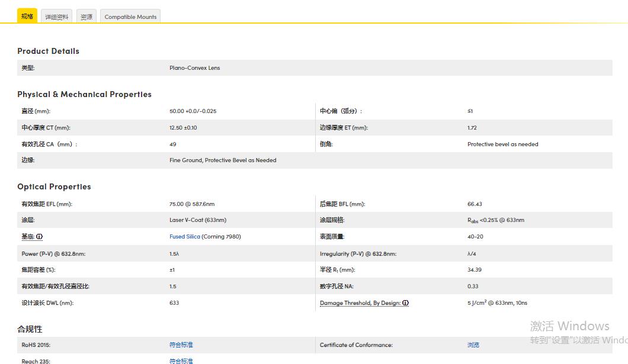
Task: Open 浏览 link for Certificate of Conformance
Action: click(x=473, y=345)
